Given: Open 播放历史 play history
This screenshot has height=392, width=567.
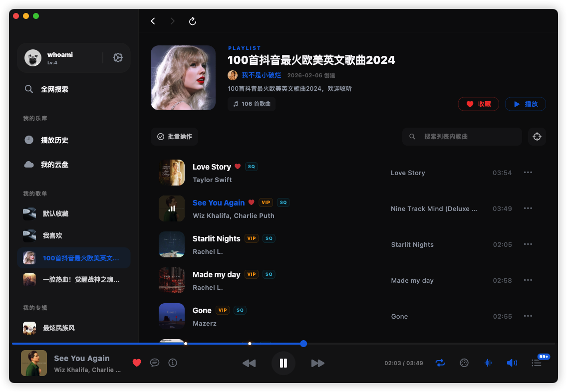Looking at the screenshot, I should tap(73, 140).
